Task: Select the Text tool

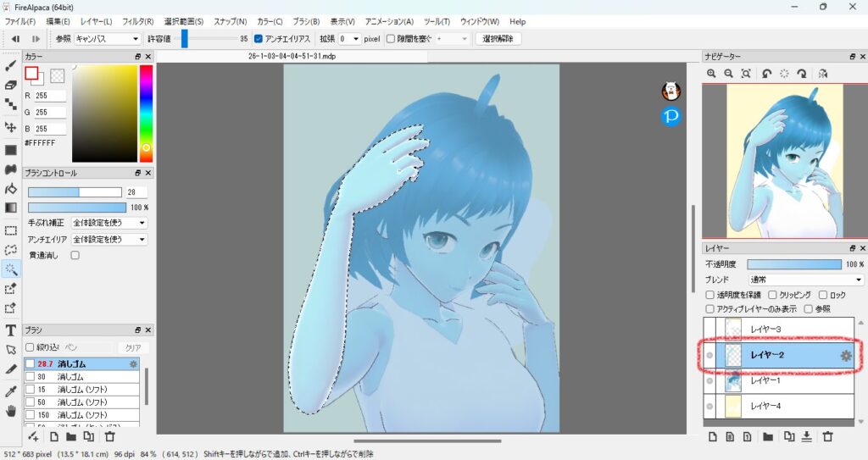Action: [x=10, y=330]
